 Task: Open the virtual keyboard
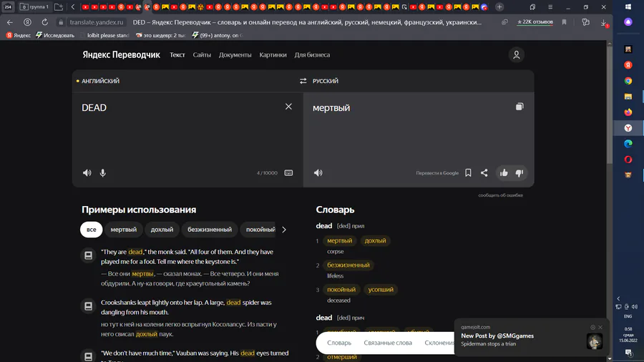(289, 173)
